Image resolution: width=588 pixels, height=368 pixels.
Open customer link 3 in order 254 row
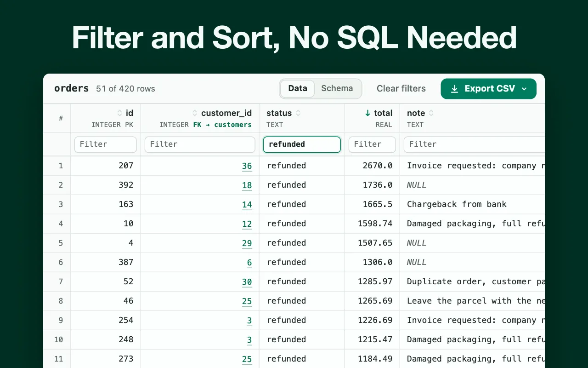249,321
